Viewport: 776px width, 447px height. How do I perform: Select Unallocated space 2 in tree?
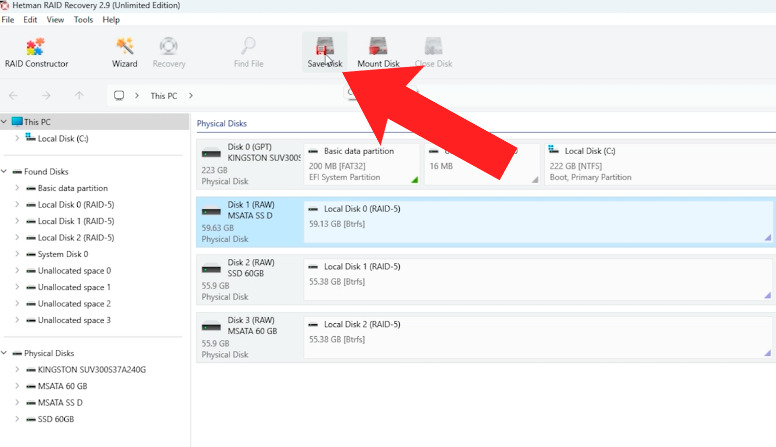click(x=74, y=303)
